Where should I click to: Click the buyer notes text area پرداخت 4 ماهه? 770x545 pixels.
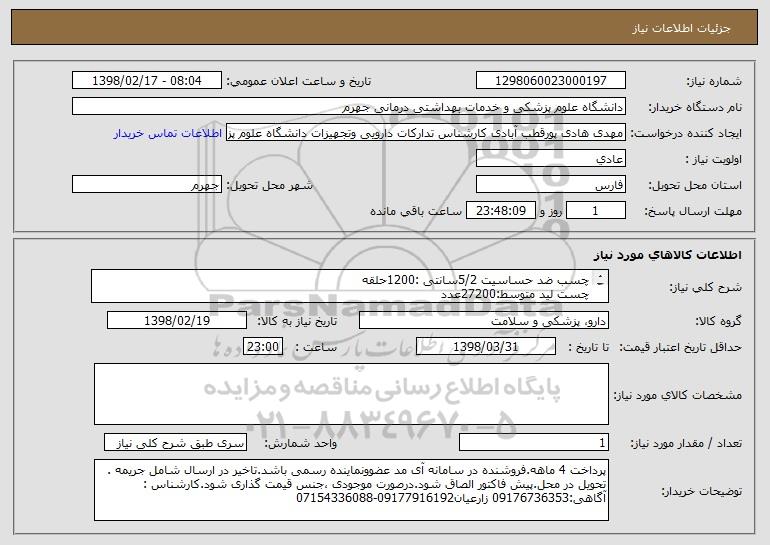coord(351,490)
